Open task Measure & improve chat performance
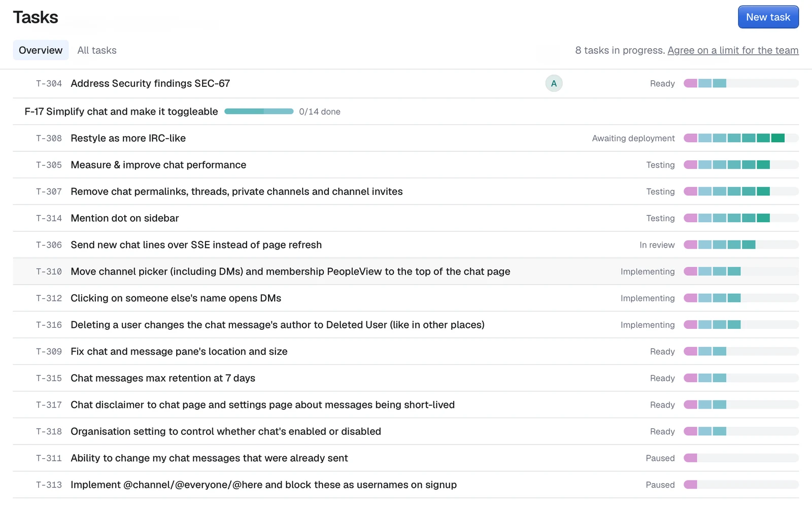This screenshot has width=812, height=509. 158,165
